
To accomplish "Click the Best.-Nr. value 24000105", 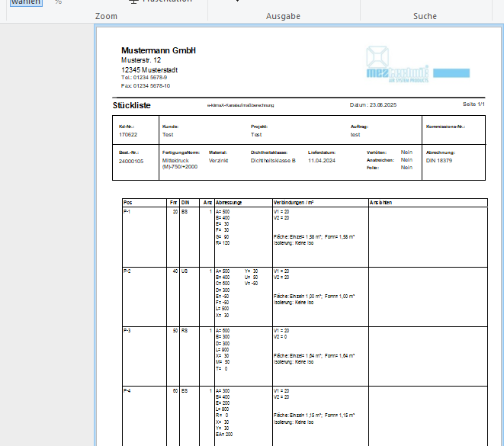I will (x=131, y=162).
